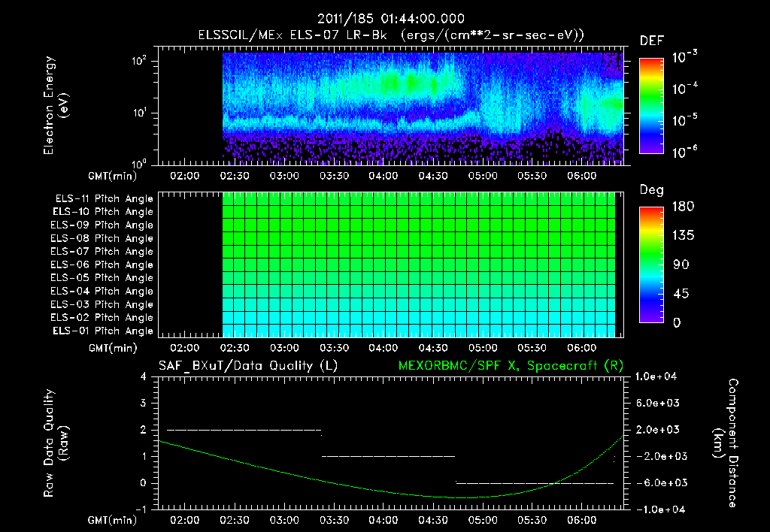
Task: Click the data quality line at level 0
Action: tap(535, 483)
